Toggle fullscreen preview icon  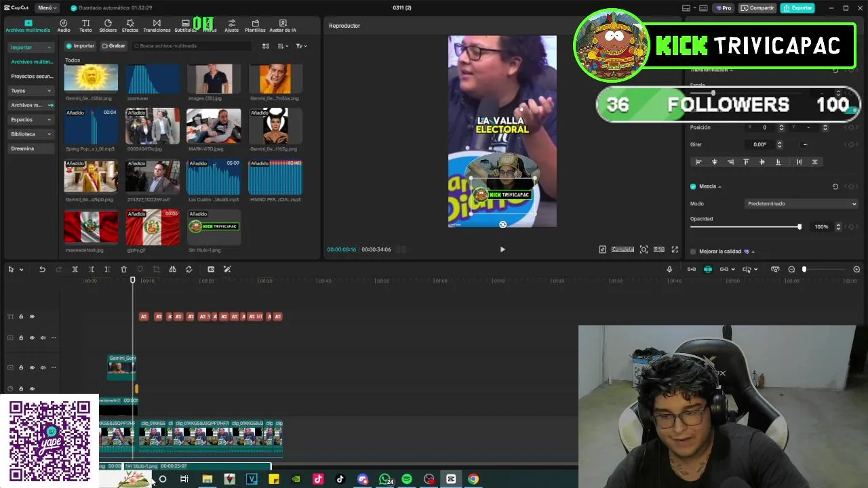tap(675, 249)
